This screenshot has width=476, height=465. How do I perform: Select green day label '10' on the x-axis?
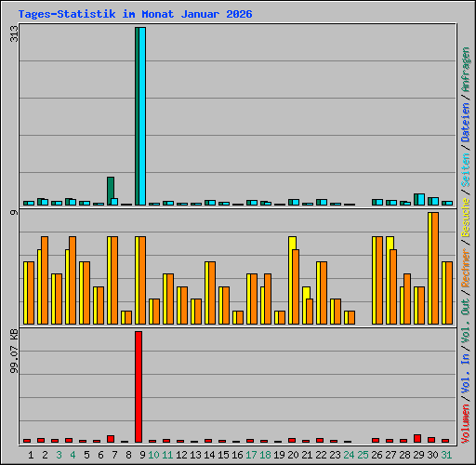tap(153, 455)
